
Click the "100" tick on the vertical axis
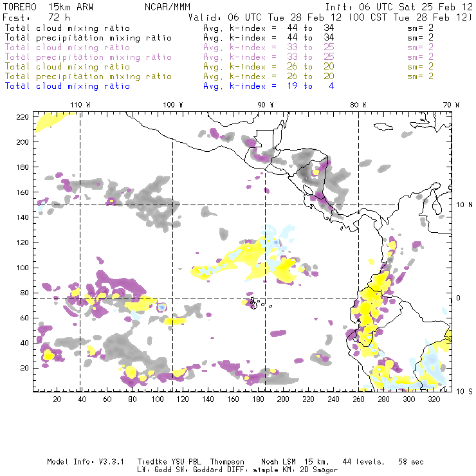click(23, 268)
